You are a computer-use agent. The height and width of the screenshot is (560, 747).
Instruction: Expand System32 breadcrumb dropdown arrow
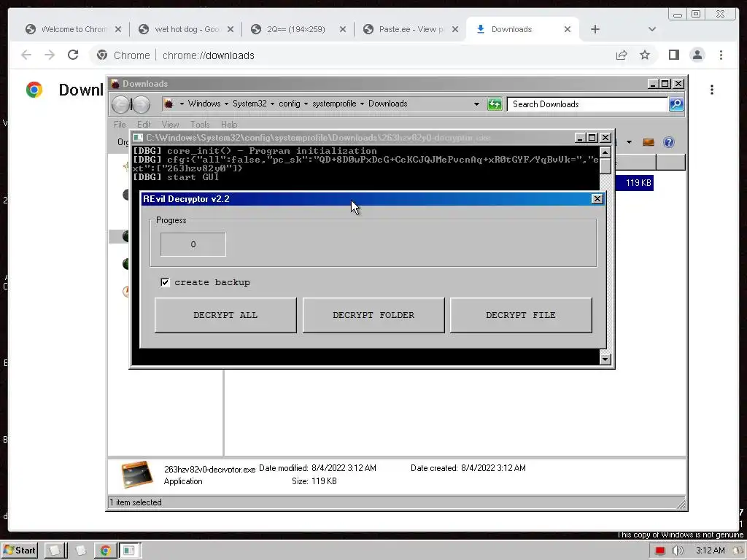273,104
